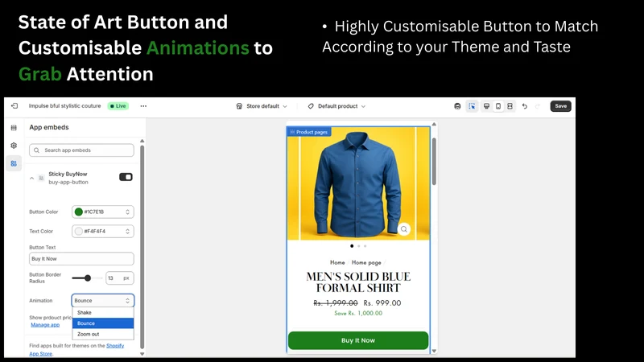Open the Manage app link
This screenshot has height=362, width=644.
[45, 325]
